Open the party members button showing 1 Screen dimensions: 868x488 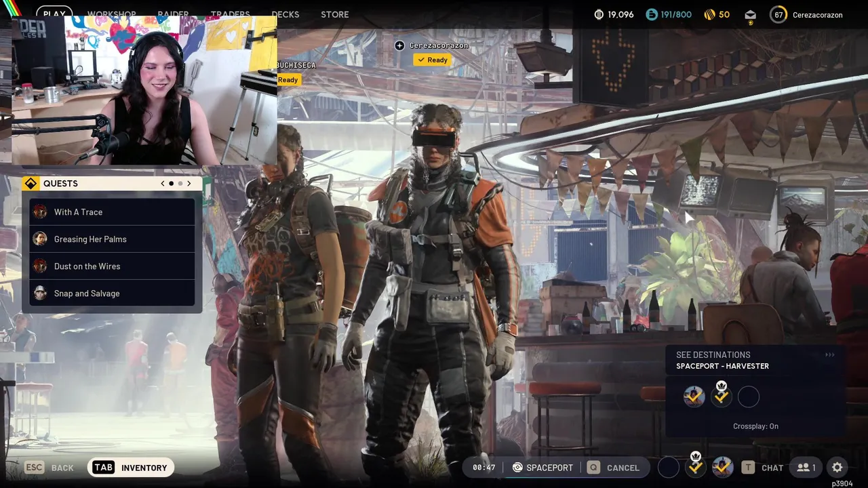[806, 468]
